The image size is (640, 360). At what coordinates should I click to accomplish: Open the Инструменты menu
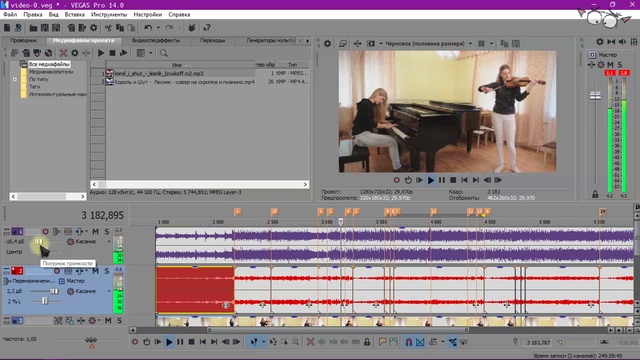pyautogui.click(x=109, y=14)
